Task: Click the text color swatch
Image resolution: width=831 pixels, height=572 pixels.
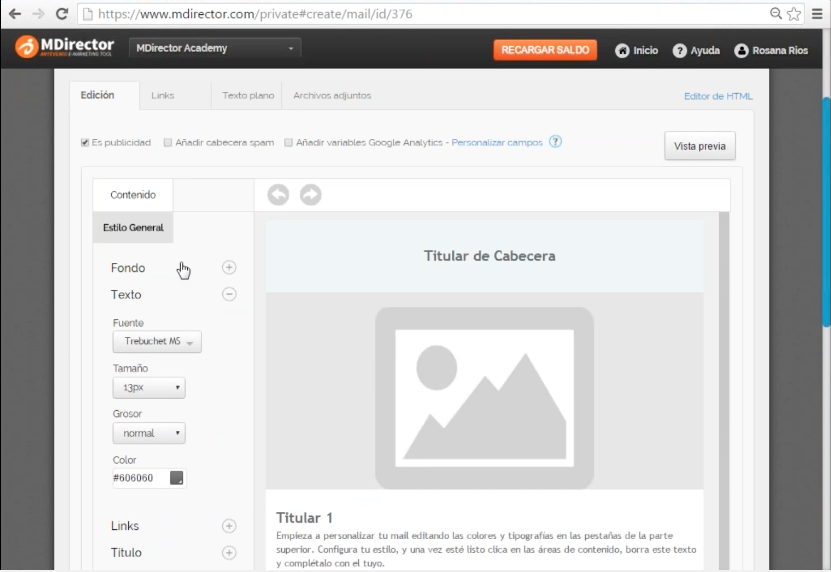Action: pos(176,478)
